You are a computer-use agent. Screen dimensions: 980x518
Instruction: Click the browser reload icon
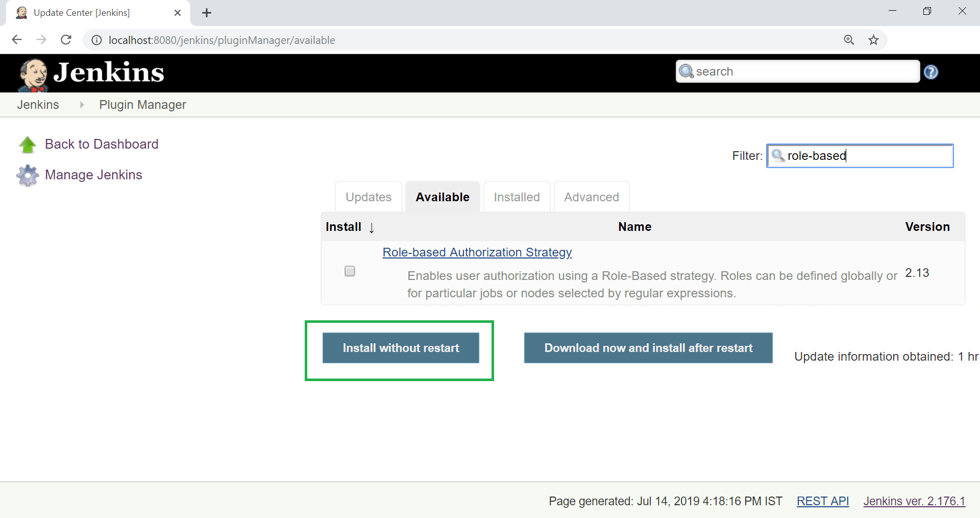tap(66, 40)
